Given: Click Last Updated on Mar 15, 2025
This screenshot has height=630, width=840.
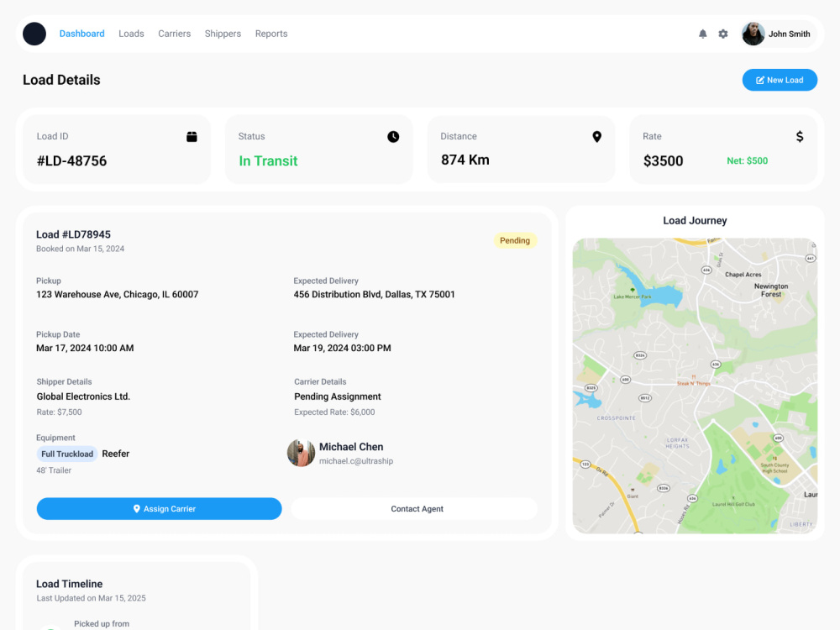Looking at the screenshot, I should point(91,598).
